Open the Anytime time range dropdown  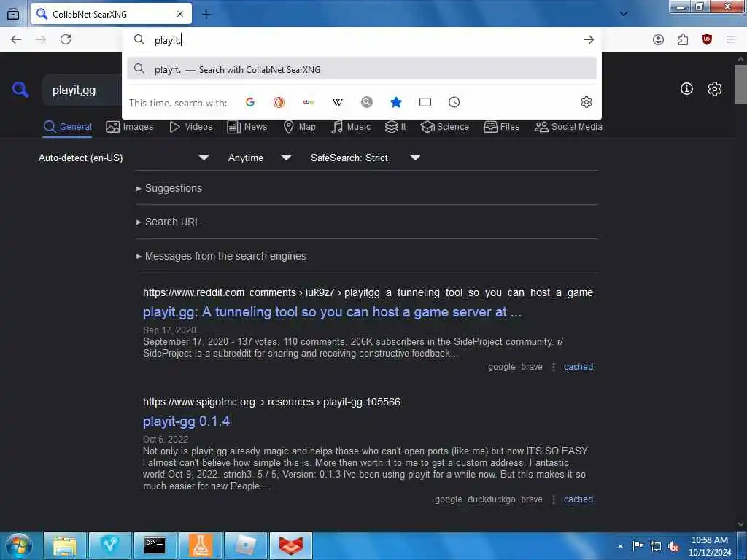260,157
